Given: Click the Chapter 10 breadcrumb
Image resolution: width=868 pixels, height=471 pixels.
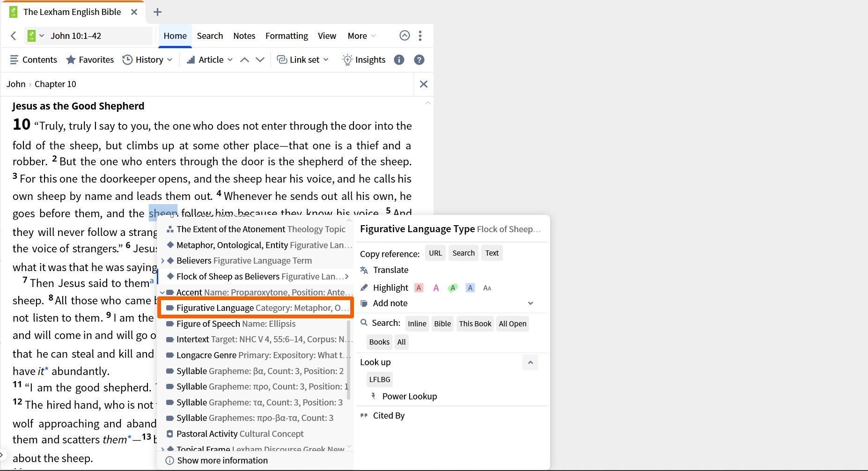Looking at the screenshot, I should click(x=55, y=84).
